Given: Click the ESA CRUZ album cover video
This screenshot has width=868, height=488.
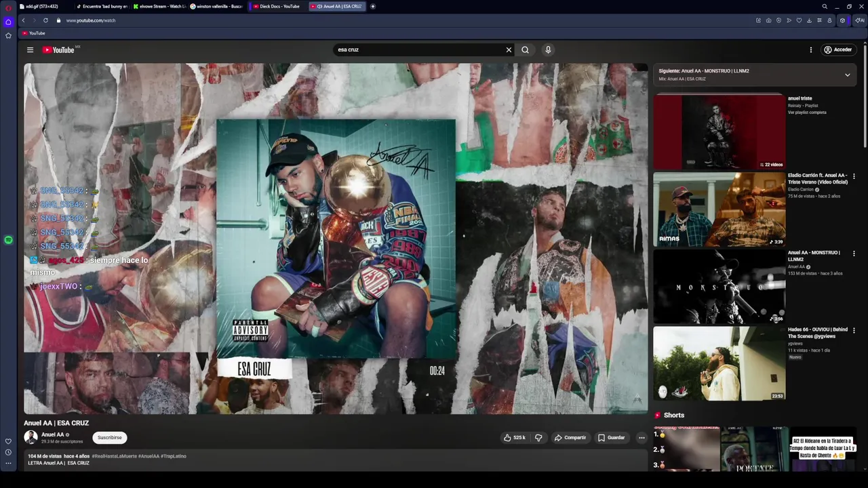Looking at the screenshot, I should [x=336, y=239].
